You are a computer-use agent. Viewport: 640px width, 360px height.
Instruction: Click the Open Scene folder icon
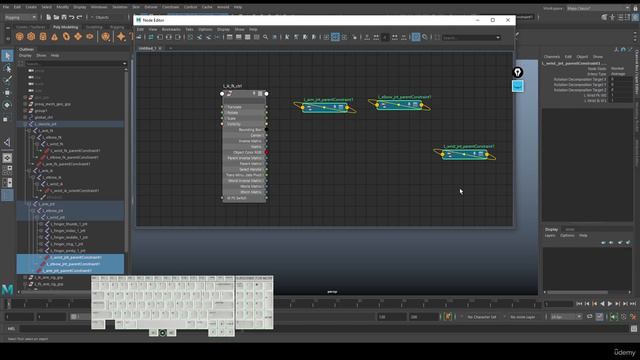(56, 17)
